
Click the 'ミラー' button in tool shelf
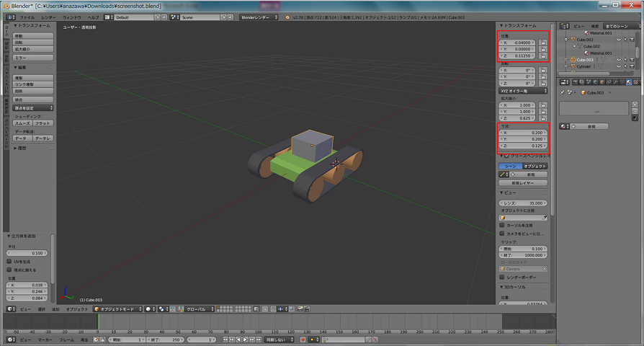(23, 57)
